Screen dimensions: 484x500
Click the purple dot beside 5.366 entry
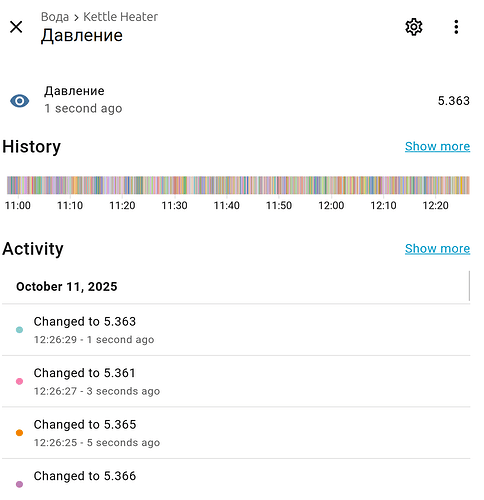point(19,484)
